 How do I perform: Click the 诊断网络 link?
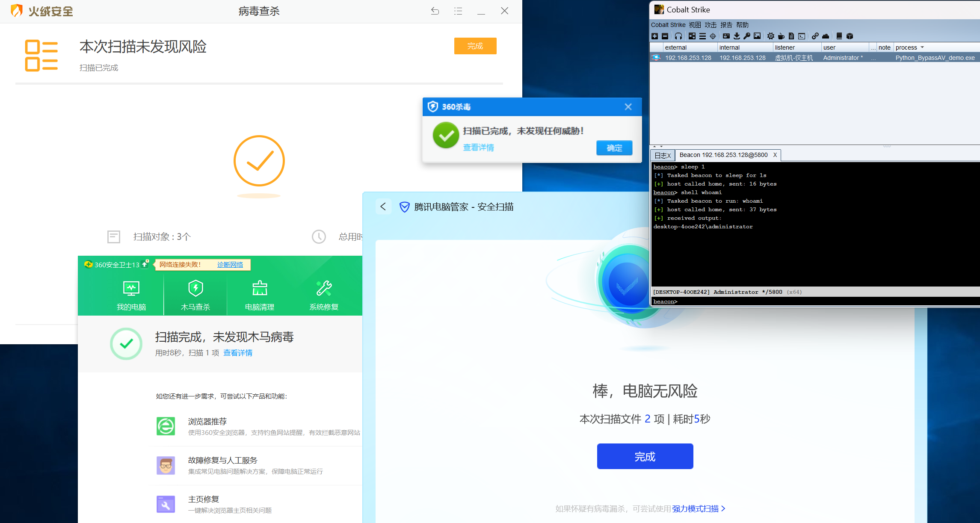tap(230, 265)
